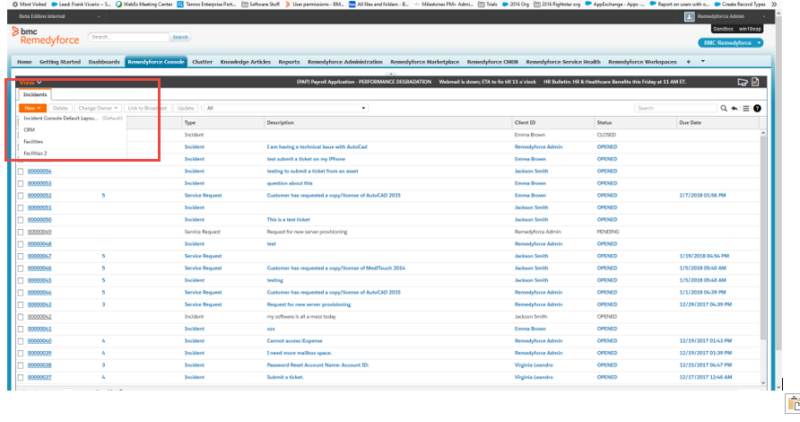Open the All filter combo box
Viewport: 800px width, 422px height.
(284, 108)
